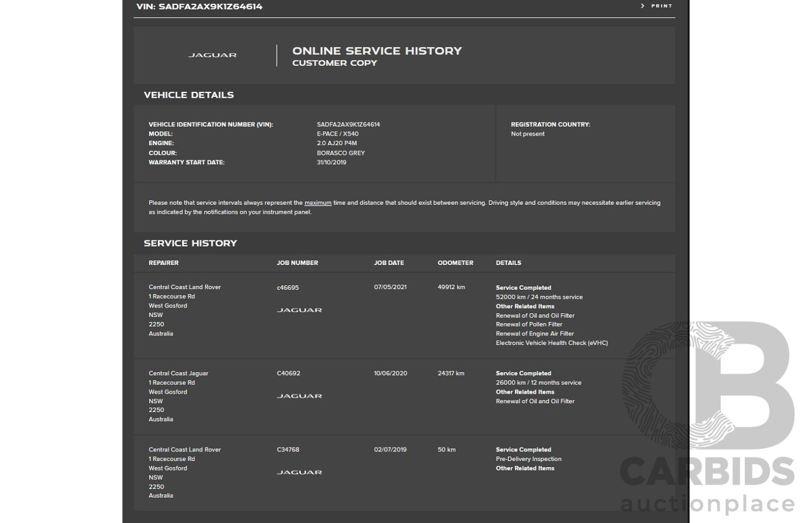Click the underlined word maximum
This screenshot has width=812, height=523.
tap(318, 203)
